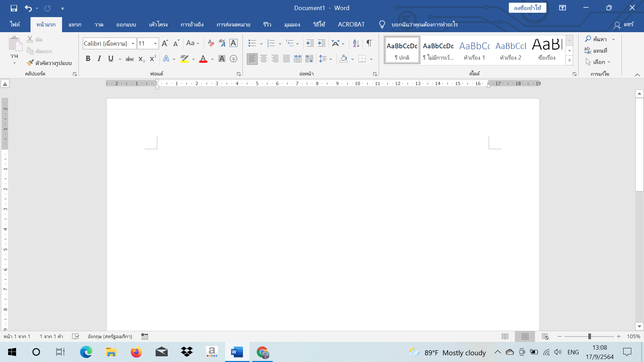Click the Save icon in the title bar

point(14,8)
